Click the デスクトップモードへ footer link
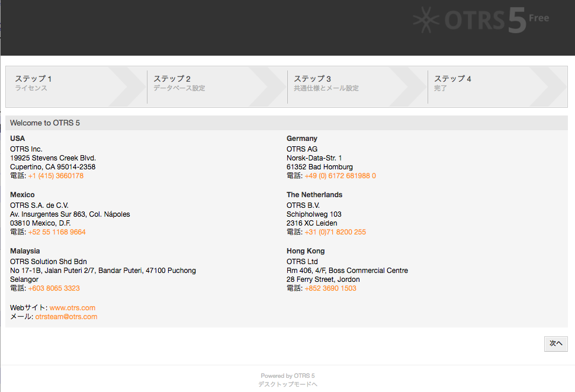 288,384
